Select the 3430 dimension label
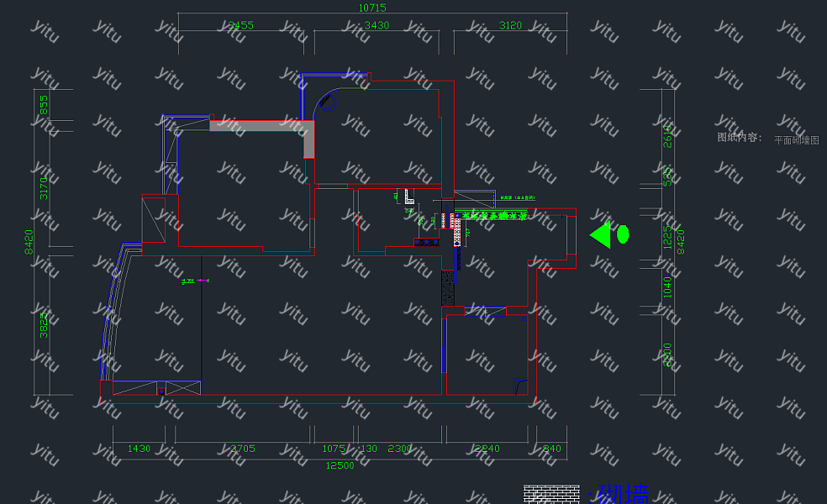This screenshot has width=827, height=504. pos(377,25)
